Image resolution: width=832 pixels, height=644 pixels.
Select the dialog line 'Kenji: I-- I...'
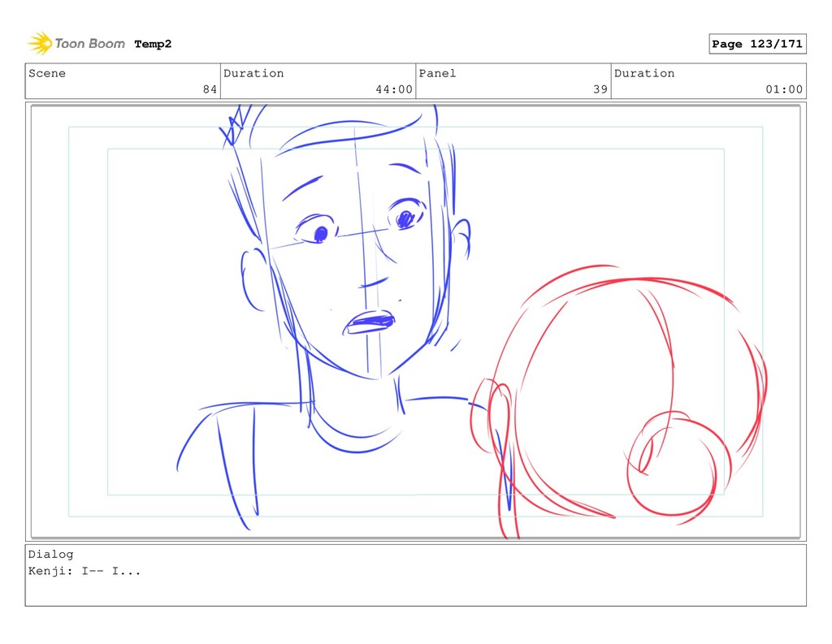[x=84, y=572]
